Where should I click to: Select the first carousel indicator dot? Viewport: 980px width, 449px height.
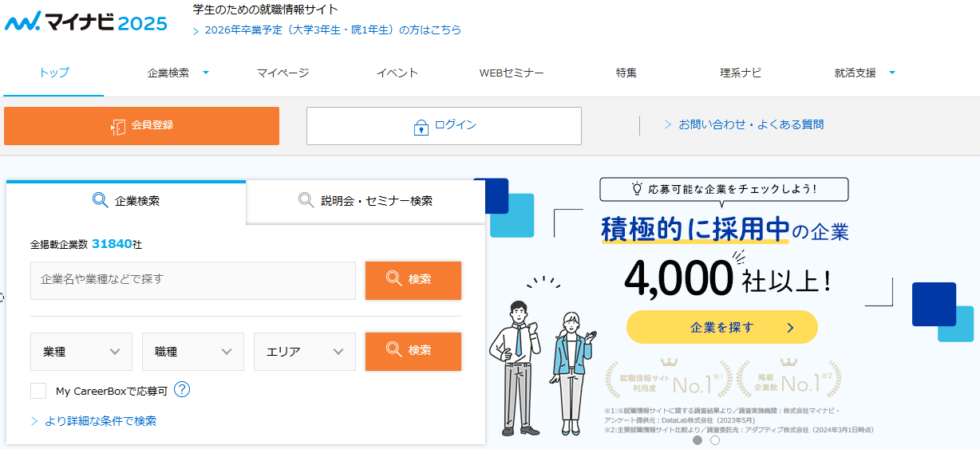tap(697, 439)
